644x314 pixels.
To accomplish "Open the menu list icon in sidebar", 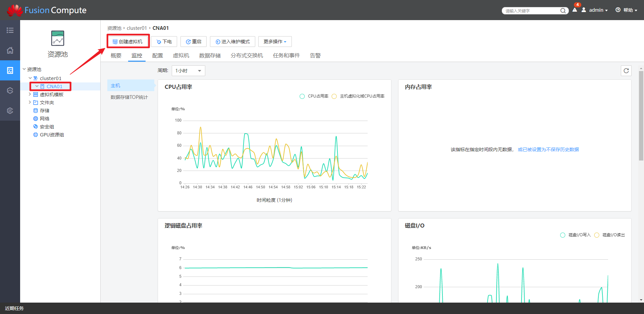I will point(10,30).
